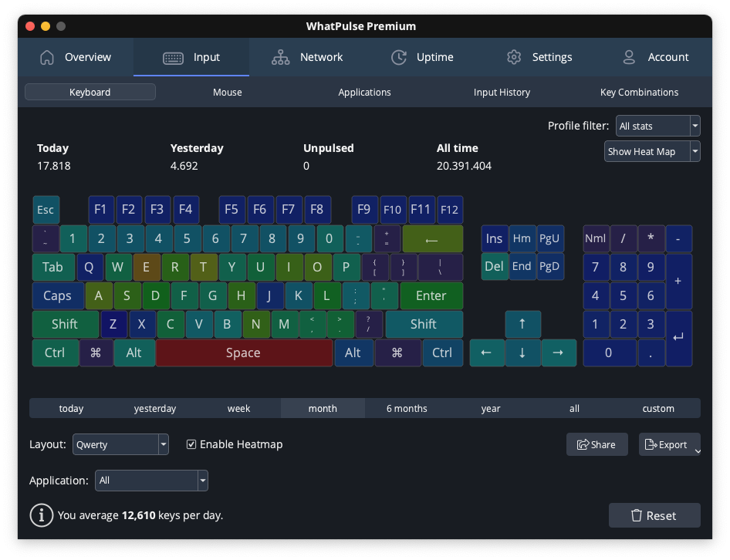Open Settings via the gear icon
The image size is (730, 560).
[x=514, y=57]
